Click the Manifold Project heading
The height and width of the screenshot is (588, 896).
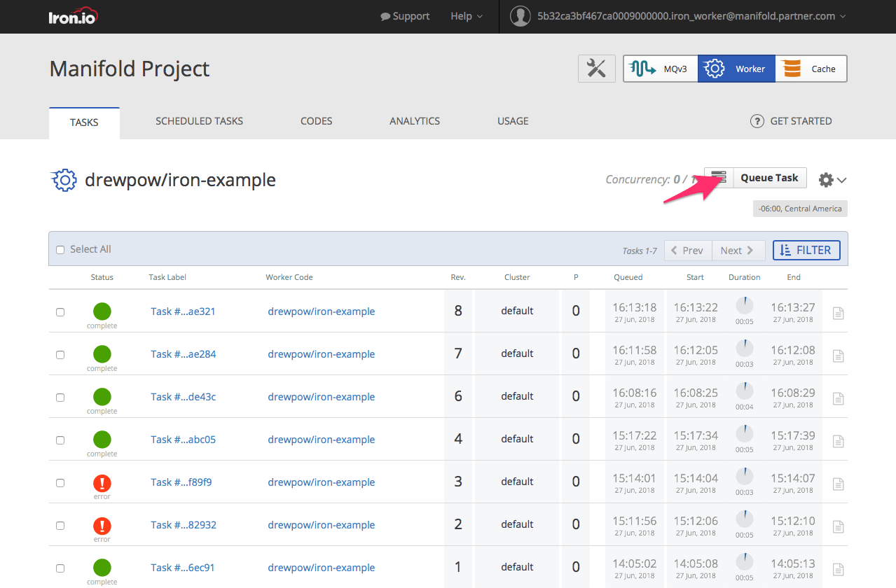[x=130, y=69]
